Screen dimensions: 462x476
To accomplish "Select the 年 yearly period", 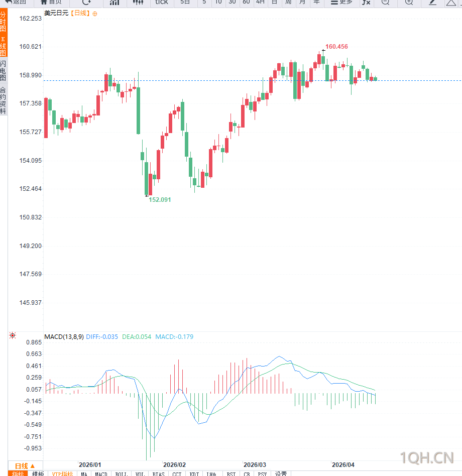I will coord(316,2).
